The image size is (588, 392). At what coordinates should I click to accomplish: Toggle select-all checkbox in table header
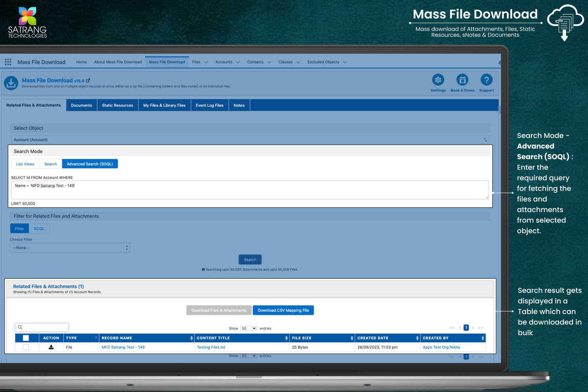pyautogui.click(x=26, y=338)
